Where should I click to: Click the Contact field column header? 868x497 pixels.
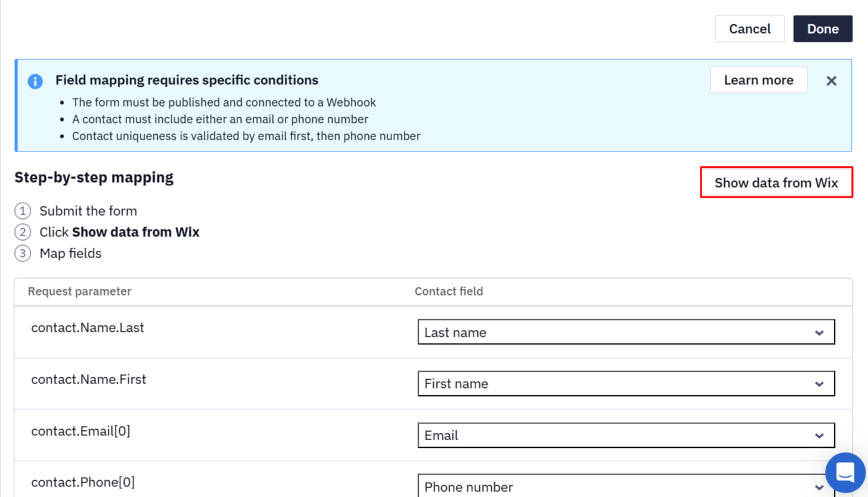[x=449, y=291]
